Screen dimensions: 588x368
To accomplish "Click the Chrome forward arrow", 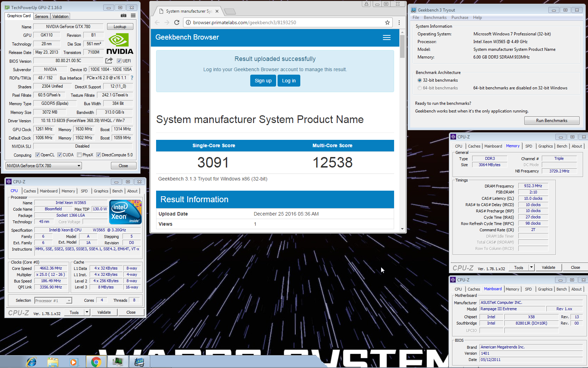I will coord(167,22).
